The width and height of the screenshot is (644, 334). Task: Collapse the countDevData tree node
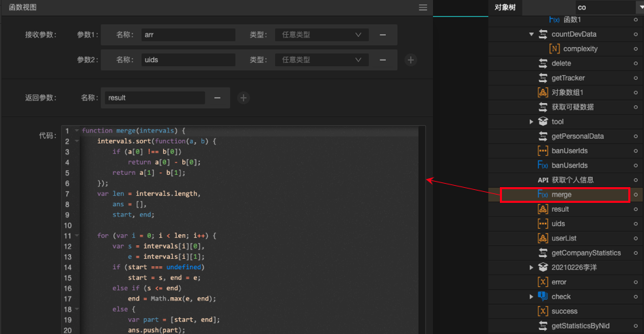[531, 34]
